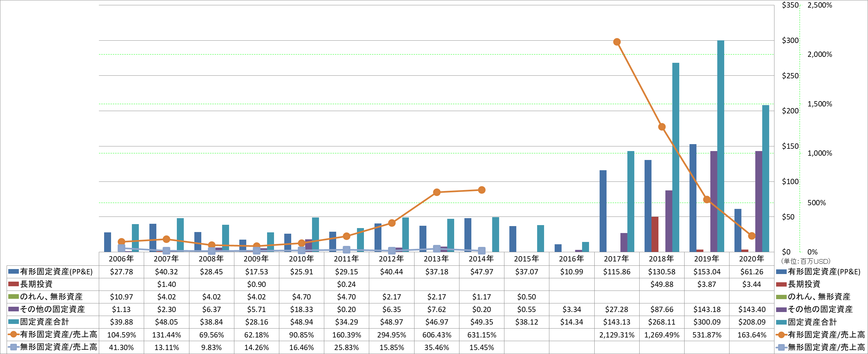
Task: Click the 2006年 column header
Action: point(121,259)
